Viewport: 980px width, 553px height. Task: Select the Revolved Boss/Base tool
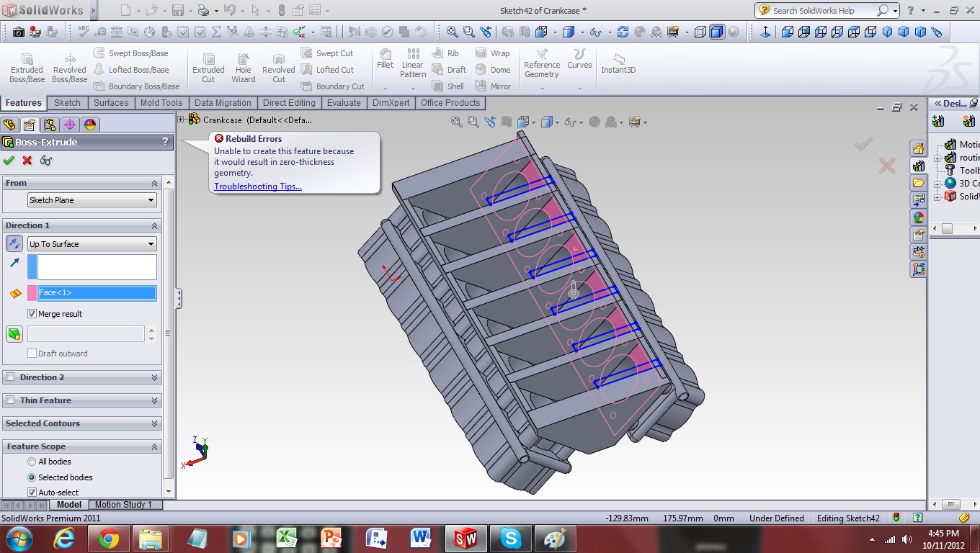coord(70,68)
